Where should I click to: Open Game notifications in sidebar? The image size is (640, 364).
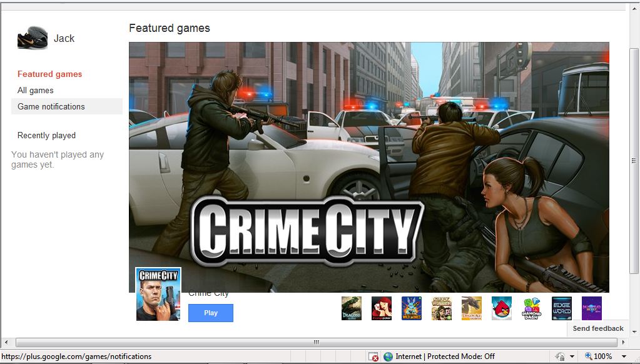(x=67, y=106)
